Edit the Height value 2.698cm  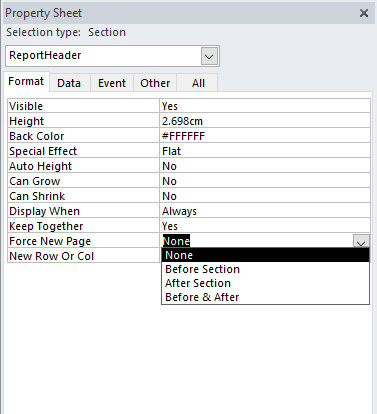pos(265,121)
